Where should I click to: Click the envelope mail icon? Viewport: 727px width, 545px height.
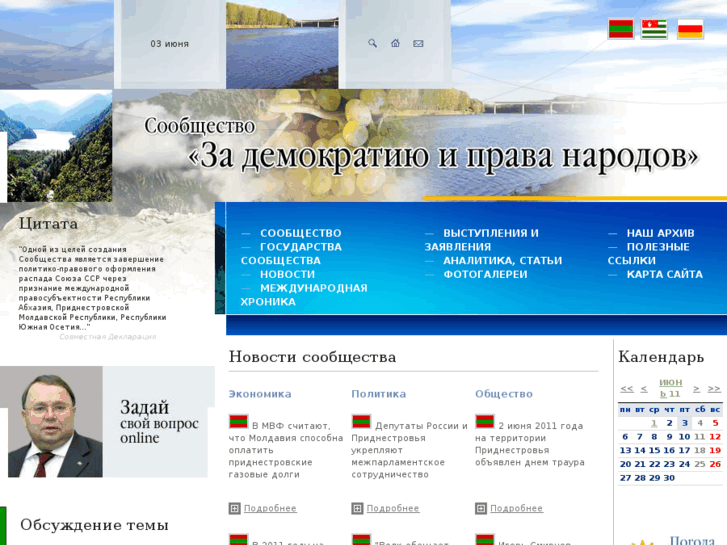[418, 44]
